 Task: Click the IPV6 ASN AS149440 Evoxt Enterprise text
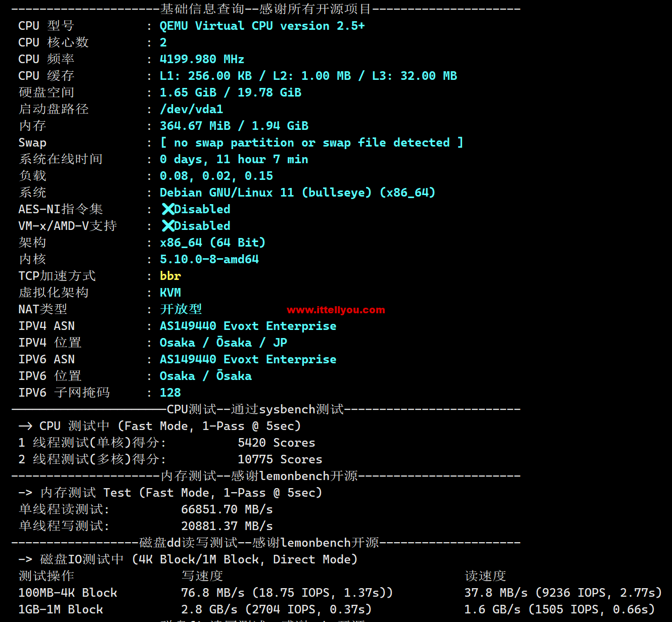click(248, 359)
